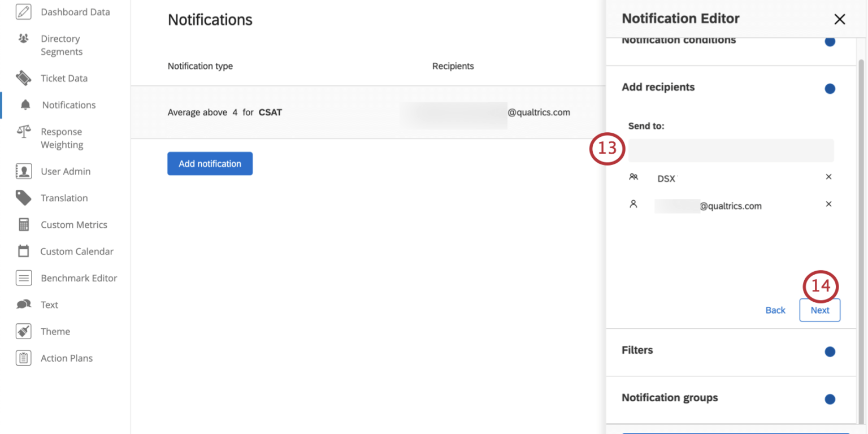This screenshot has width=868, height=434.
Task: Click the Theme brush icon
Action: 23,331
